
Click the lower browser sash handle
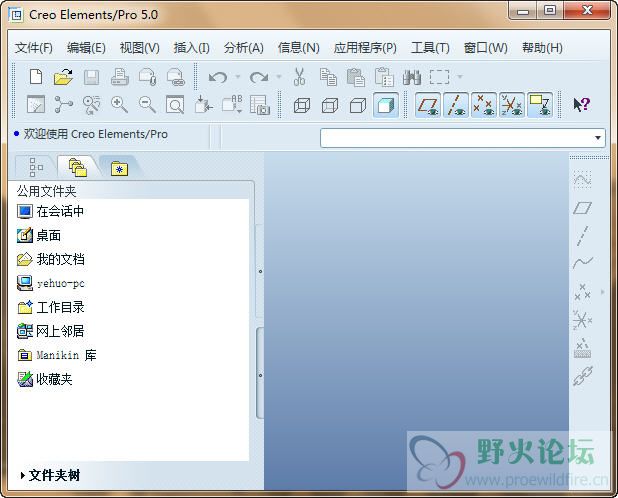pyautogui.click(x=260, y=375)
